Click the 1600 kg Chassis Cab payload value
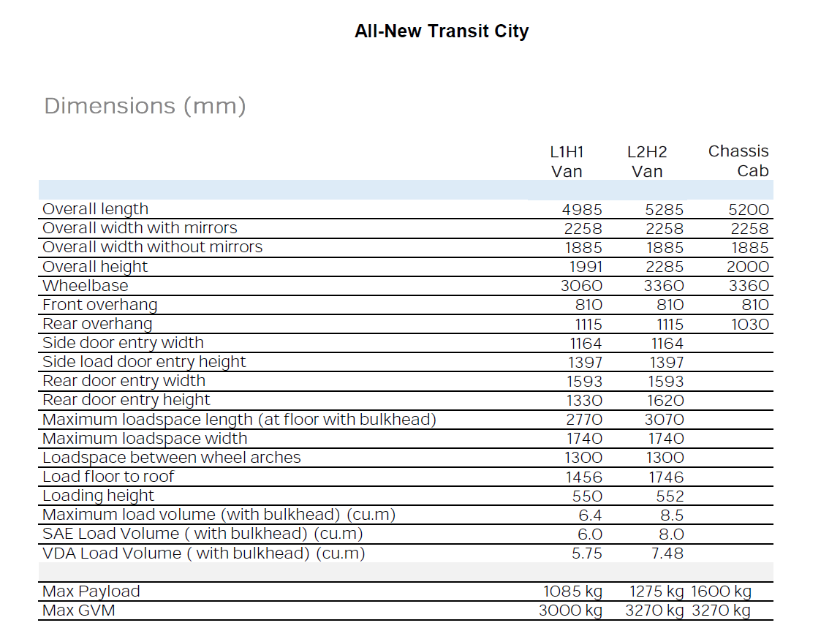The image size is (840, 639). pos(721,591)
